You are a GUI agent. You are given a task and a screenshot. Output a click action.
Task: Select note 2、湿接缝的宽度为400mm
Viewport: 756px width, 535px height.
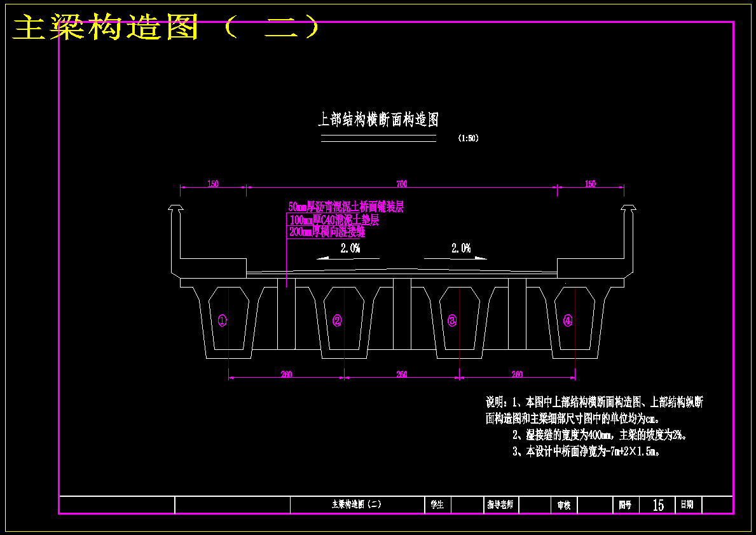(x=600, y=435)
